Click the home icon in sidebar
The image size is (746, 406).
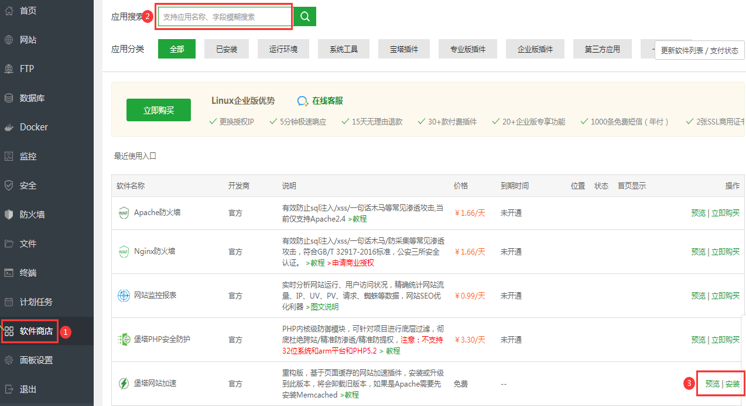pos(9,10)
